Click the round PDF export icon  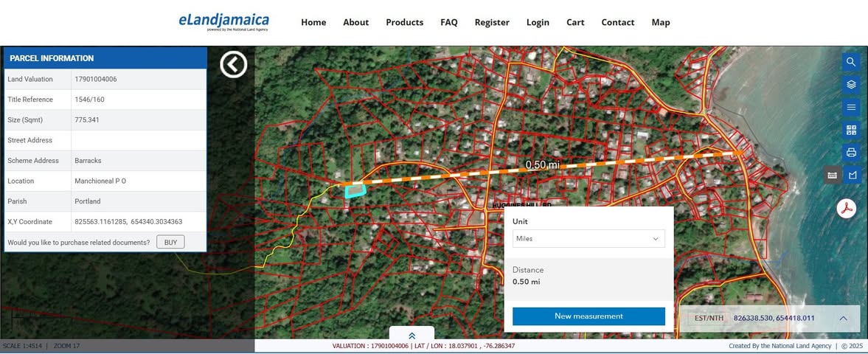[846, 209]
